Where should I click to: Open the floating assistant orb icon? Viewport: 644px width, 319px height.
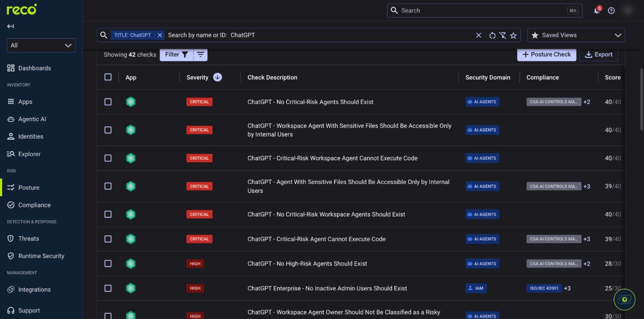[624, 299]
